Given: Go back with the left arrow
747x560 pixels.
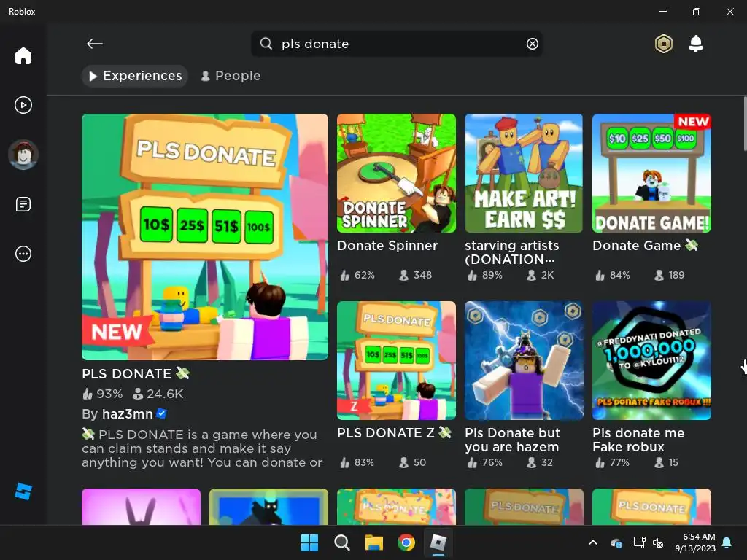Looking at the screenshot, I should coord(95,44).
